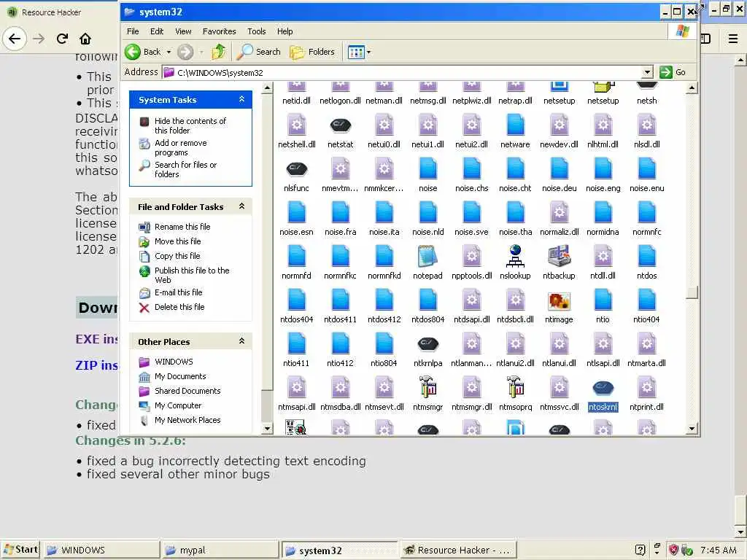Click Add or remove programs
This screenshot has height=560, width=747.
(x=181, y=147)
